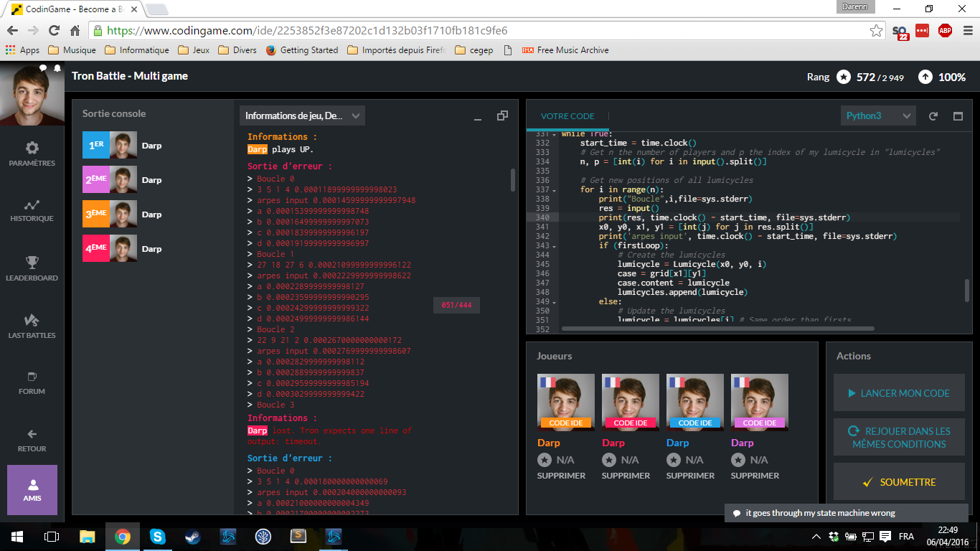Click the Lancer mon code button
Viewport: 980px width, 551px height.
tap(899, 393)
